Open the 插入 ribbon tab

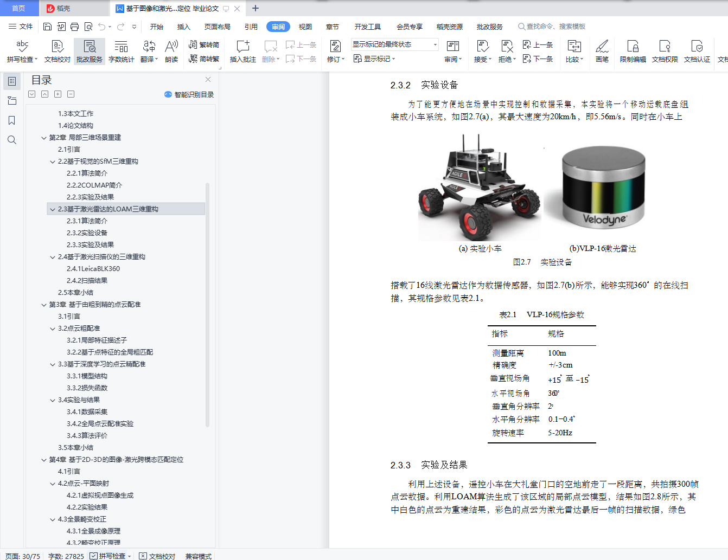pos(184,27)
